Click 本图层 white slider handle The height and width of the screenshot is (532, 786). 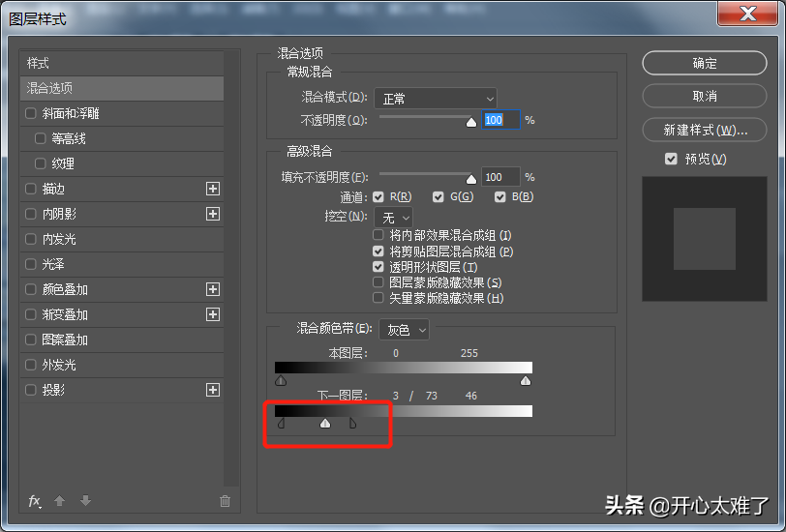(x=526, y=381)
